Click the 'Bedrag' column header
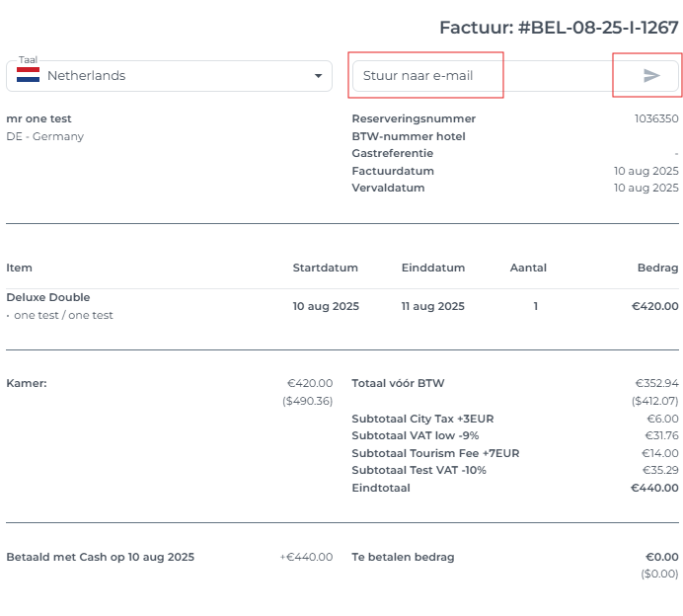The width and height of the screenshot is (683, 616). coord(657,268)
